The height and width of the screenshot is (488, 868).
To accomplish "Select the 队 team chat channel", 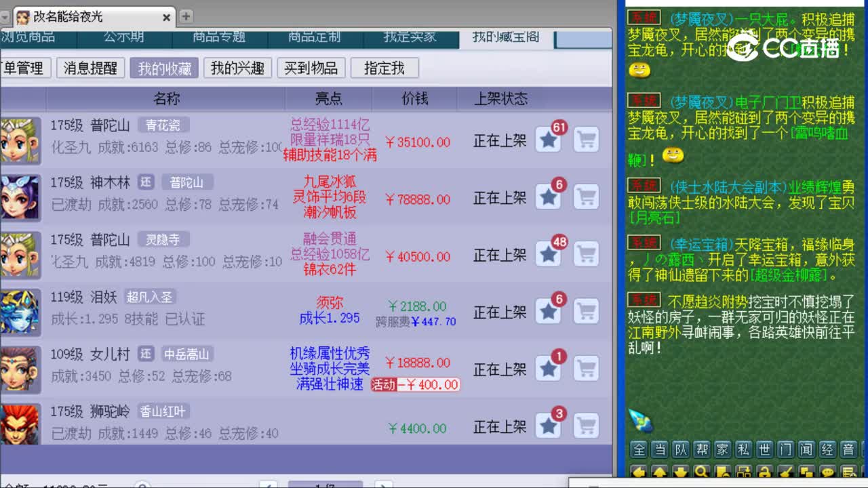I will (x=681, y=449).
